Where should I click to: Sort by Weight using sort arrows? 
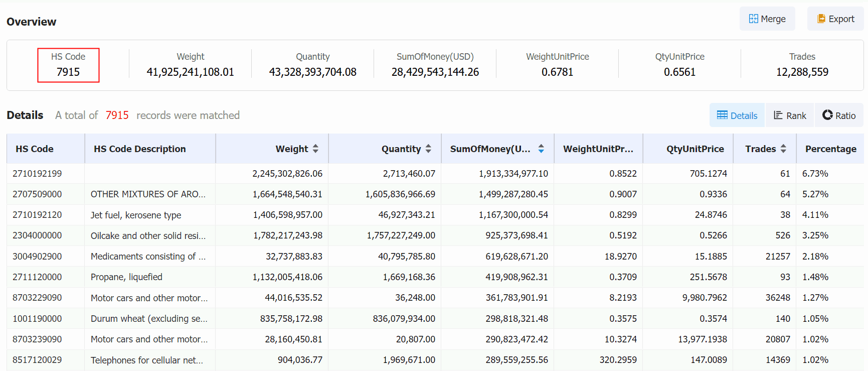click(x=315, y=149)
